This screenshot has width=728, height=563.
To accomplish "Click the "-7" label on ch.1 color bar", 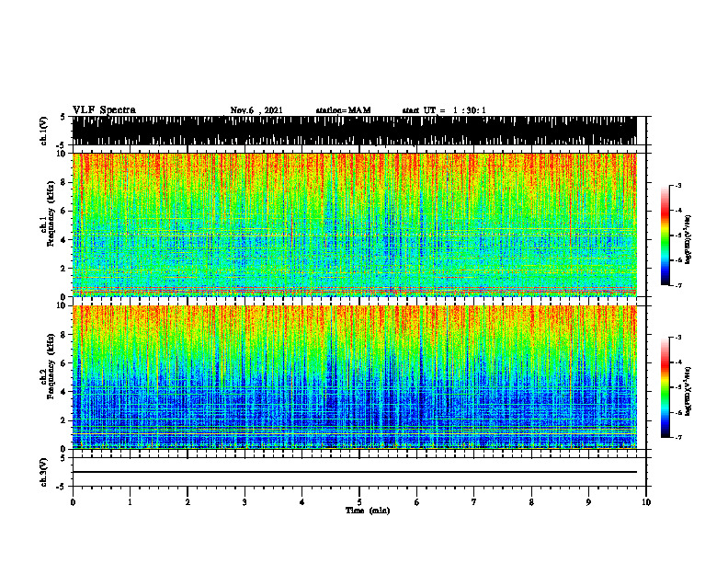I will 678,285.
